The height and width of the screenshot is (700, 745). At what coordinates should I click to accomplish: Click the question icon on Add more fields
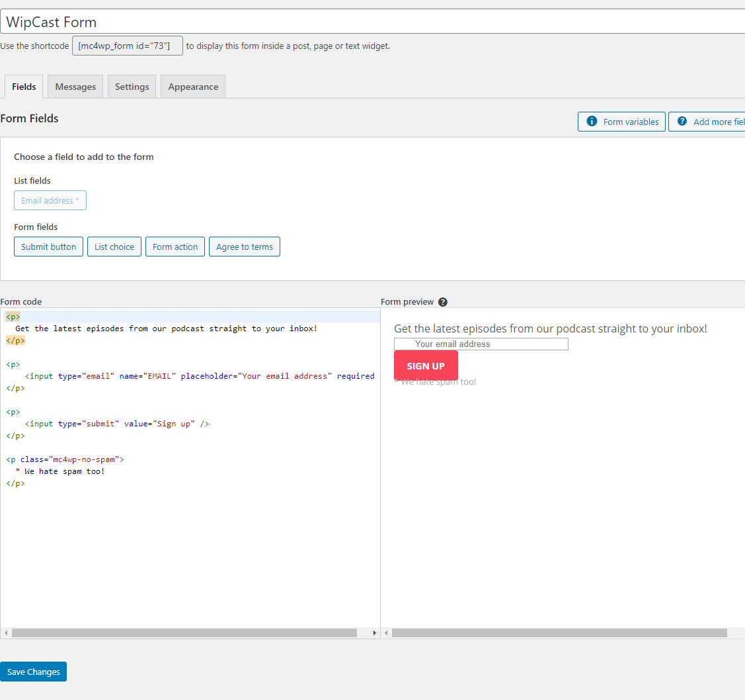pos(682,122)
